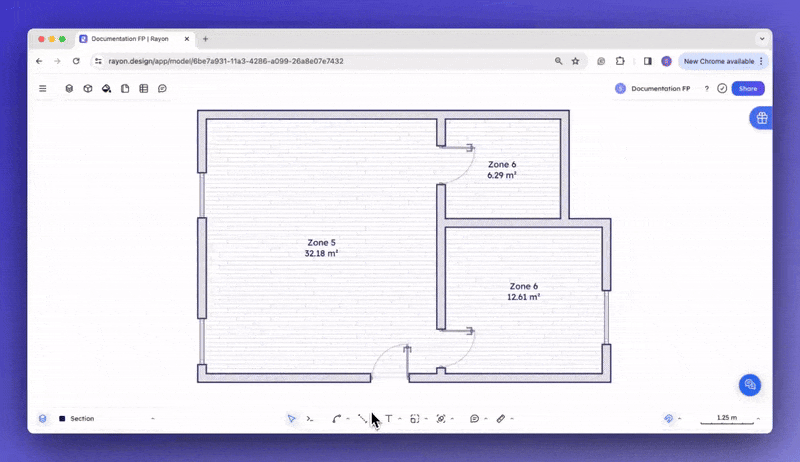Image resolution: width=800 pixels, height=462 pixels.
Task: Expand the Section layer dropdown
Action: pos(153,419)
